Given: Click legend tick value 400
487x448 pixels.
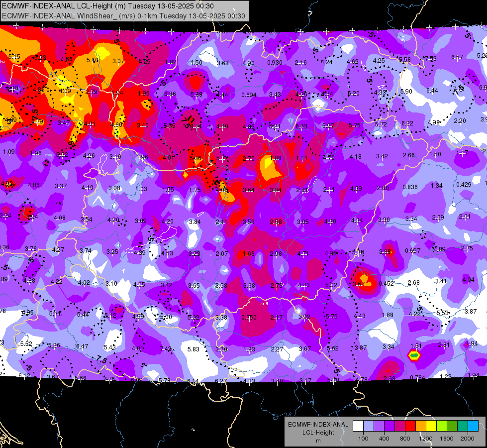Looking at the screenshot, I should (384, 439).
